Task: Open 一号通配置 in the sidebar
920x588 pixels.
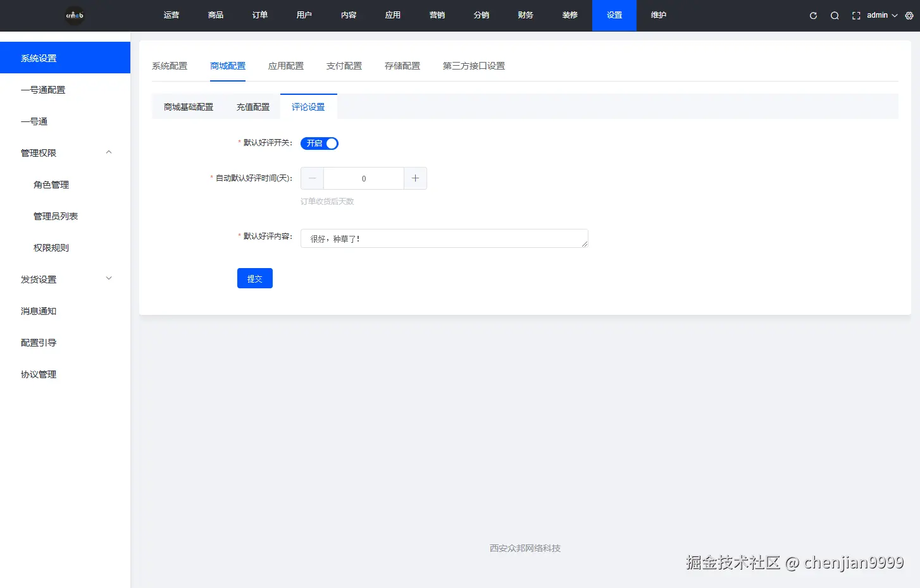Action: [65, 90]
